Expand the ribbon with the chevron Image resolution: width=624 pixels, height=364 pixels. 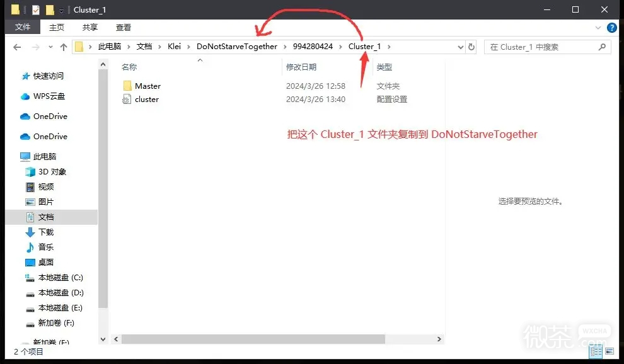(598, 28)
